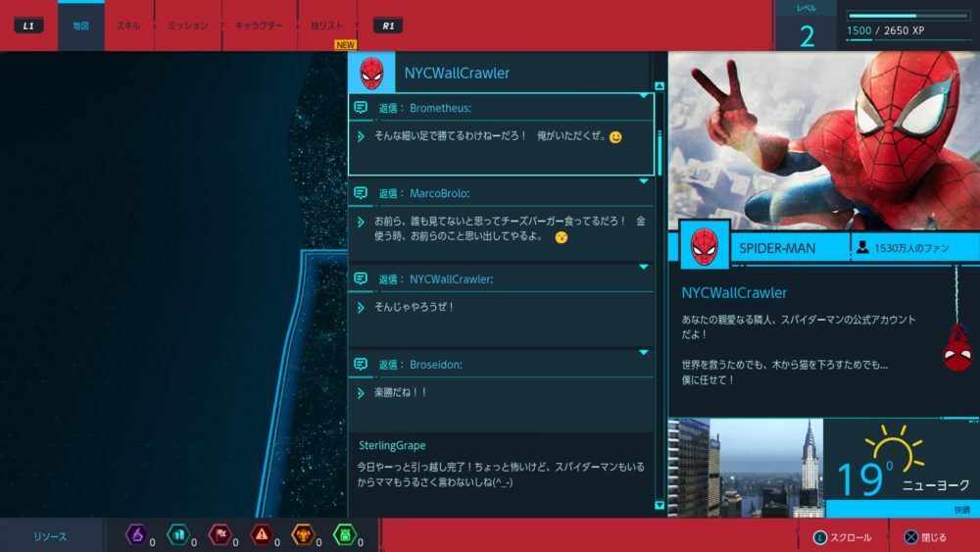Click the fans person icon
Image resolution: width=980 pixels, height=552 pixels.
(x=862, y=247)
